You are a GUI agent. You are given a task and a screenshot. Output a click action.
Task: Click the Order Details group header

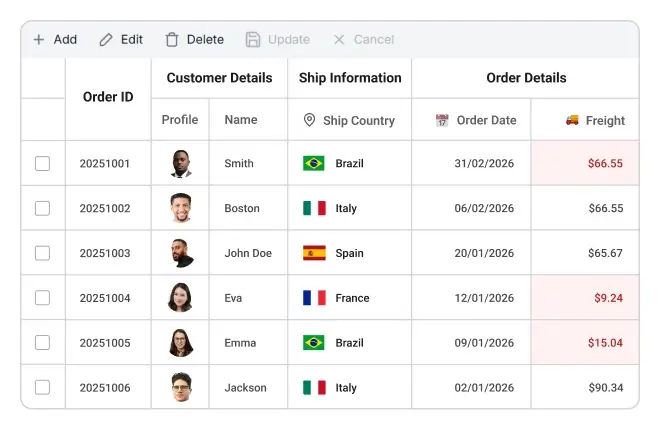pos(526,78)
